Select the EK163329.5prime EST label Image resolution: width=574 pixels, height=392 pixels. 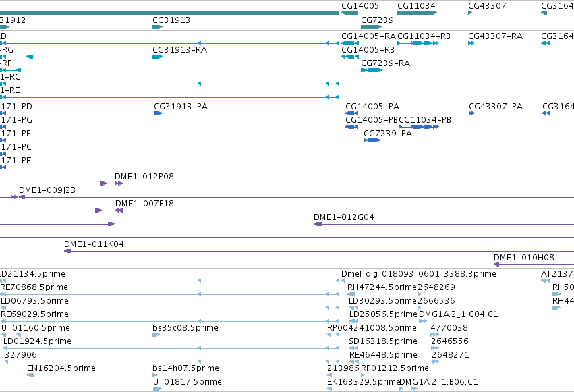(x=363, y=382)
